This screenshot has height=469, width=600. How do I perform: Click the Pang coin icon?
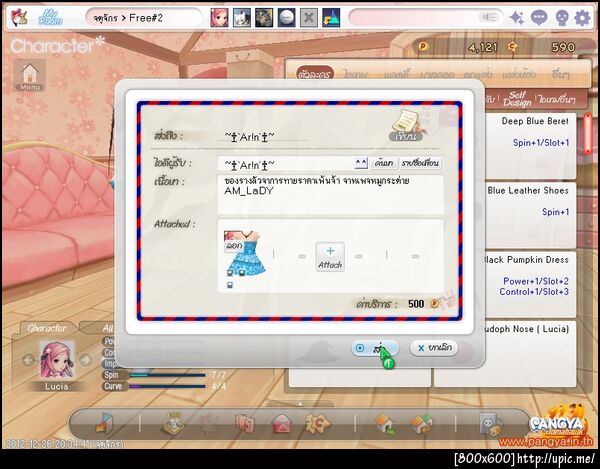(423, 47)
